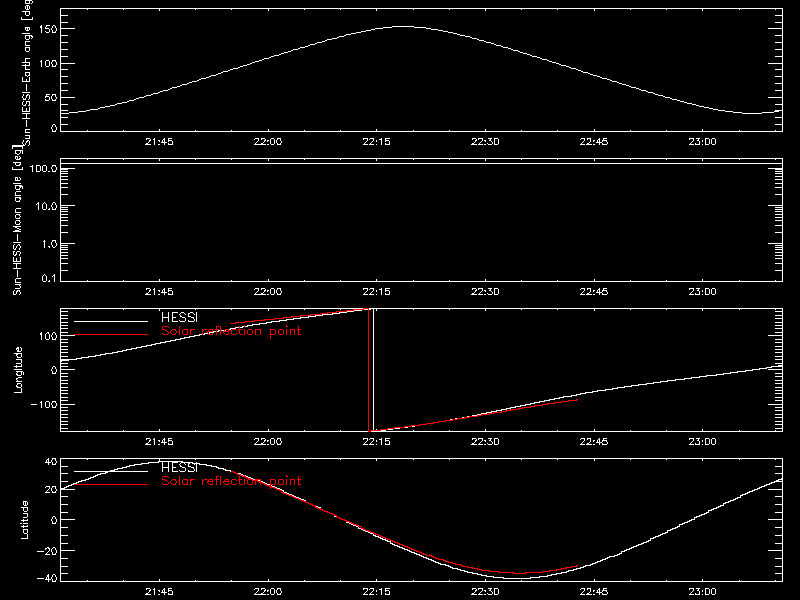Tap 22:00 label under Latitude plot
The height and width of the screenshot is (600, 800).
pyautogui.click(x=267, y=592)
